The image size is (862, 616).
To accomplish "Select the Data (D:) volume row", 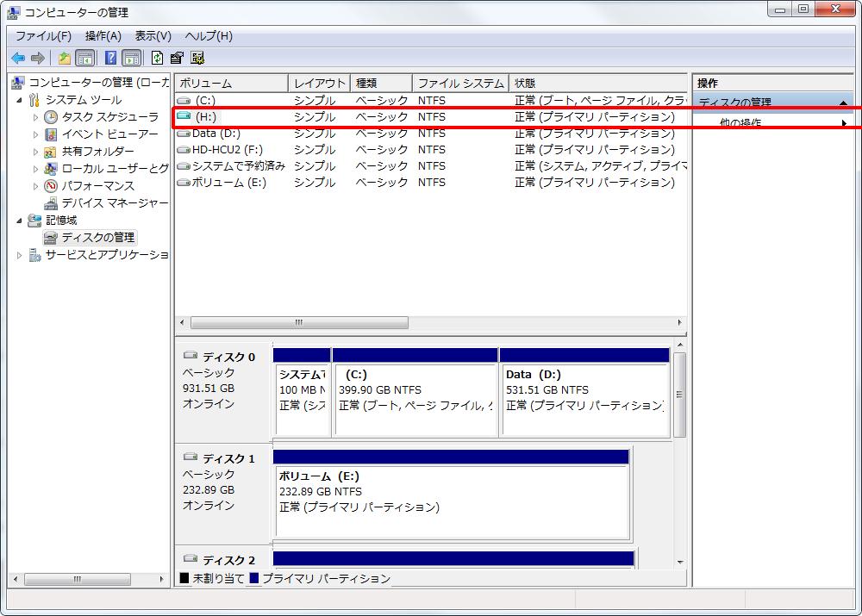I will click(215, 133).
